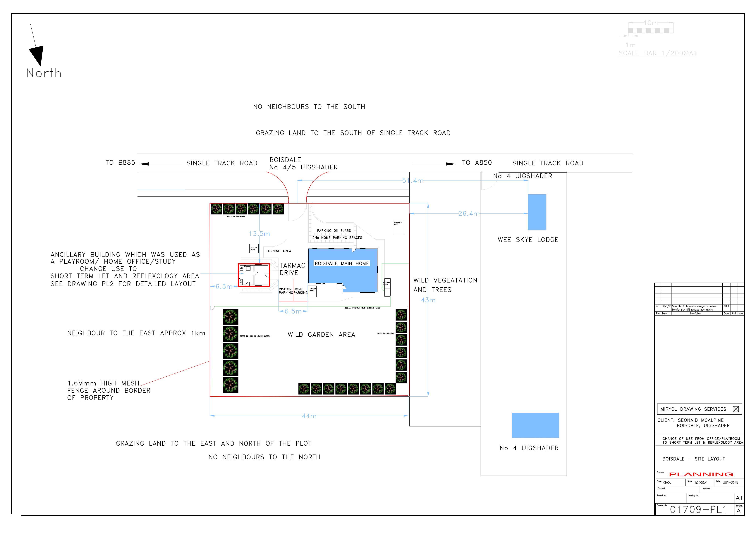Screen dimensions: 756x534
Task: Click the 'TO B885' direction label
Action: [120, 163]
